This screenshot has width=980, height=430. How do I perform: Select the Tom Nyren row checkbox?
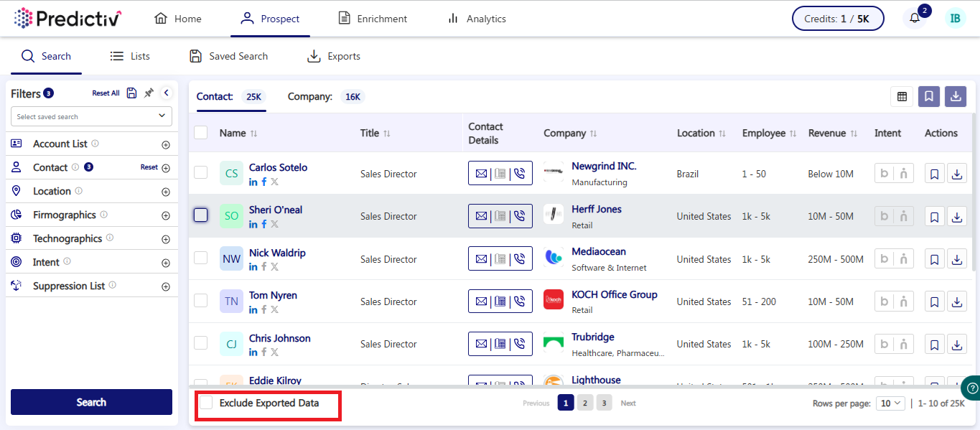coord(201,301)
